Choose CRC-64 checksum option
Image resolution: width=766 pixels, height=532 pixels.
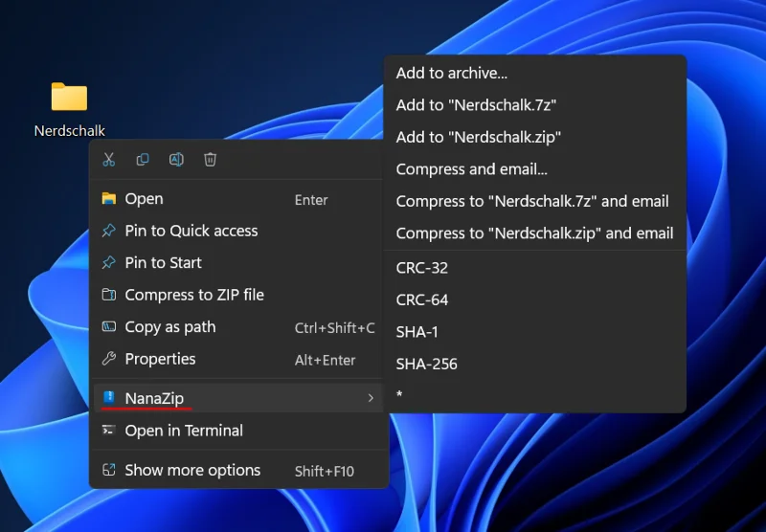coord(535,299)
